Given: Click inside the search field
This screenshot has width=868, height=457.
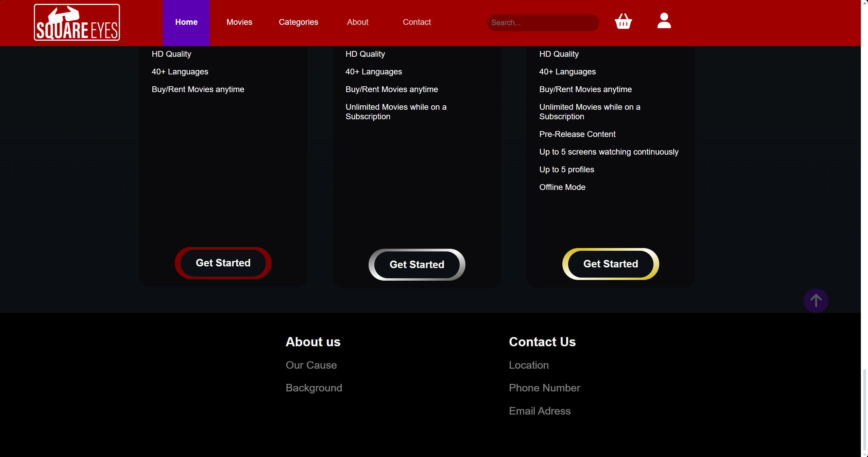Looking at the screenshot, I should tap(543, 22).
